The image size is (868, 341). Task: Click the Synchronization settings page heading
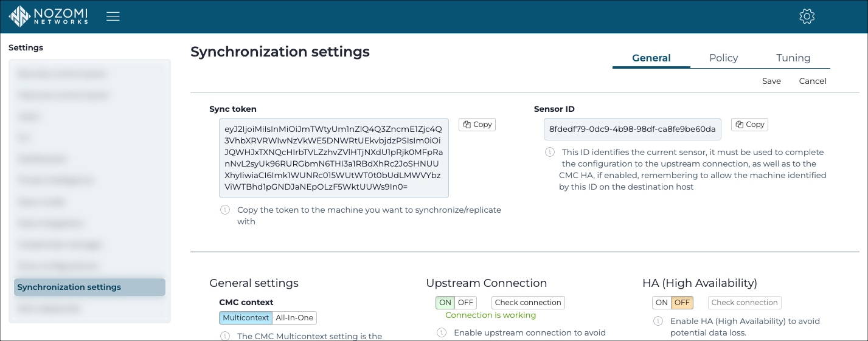(280, 52)
